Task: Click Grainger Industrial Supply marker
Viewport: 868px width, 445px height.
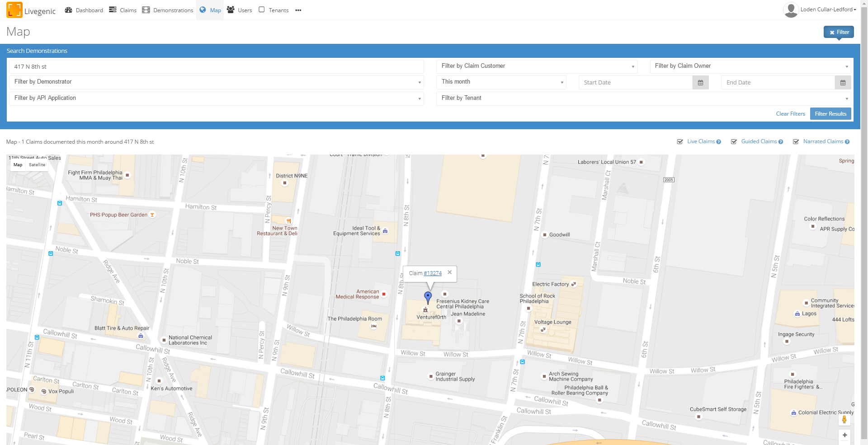Action: 431,376
